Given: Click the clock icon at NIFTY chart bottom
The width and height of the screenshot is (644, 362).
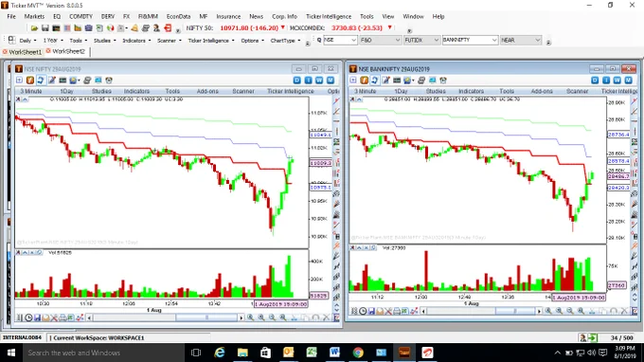Looking at the screenshot, I should pos(28,317).
